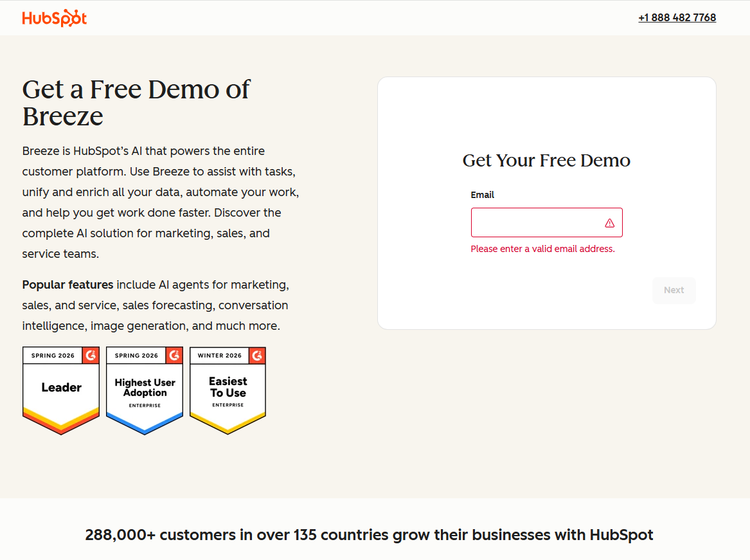Viewport: 750px width, 560px height.
Task: Click the 'Popular features' bold text
Action: (67, 285)
